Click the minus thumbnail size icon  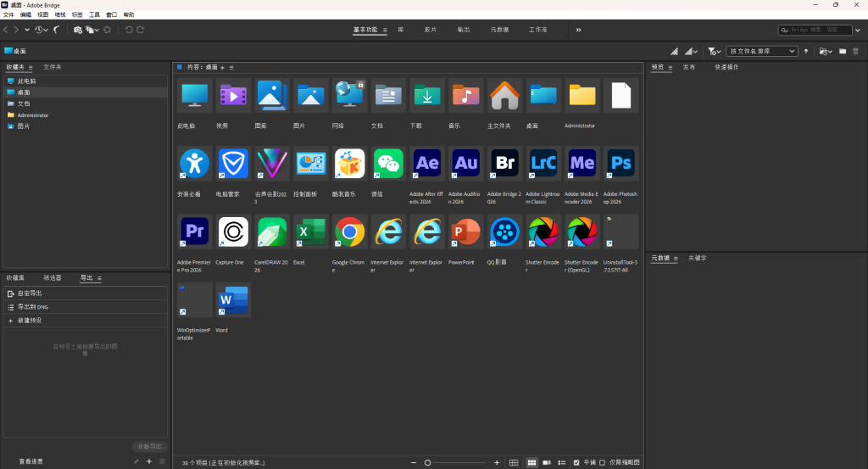click(x=414, y=462)
